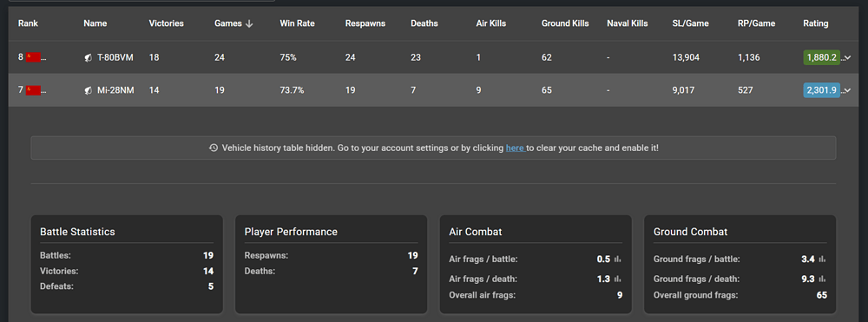Click the 13,904 SL/Game value
The image size is (868, 322).
point(686,57)
